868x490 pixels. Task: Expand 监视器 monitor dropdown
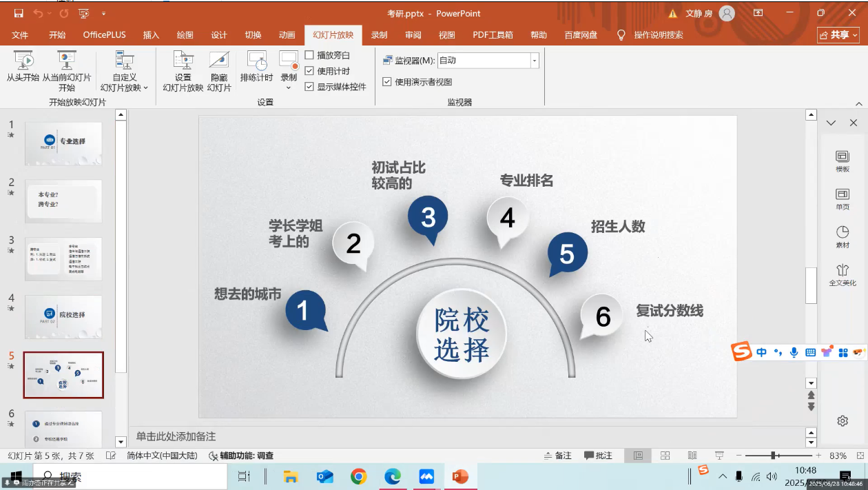point(534,61)
